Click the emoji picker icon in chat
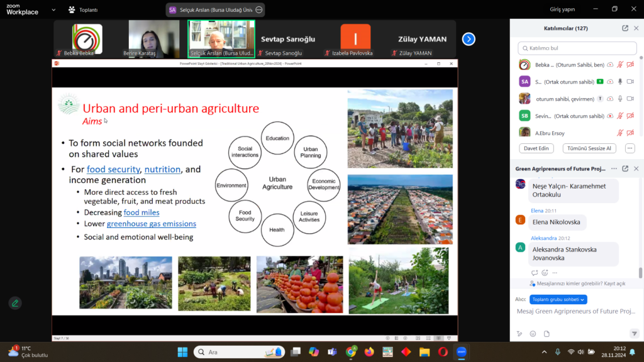Viewport: 644px width, 362px height. (533, 334)
